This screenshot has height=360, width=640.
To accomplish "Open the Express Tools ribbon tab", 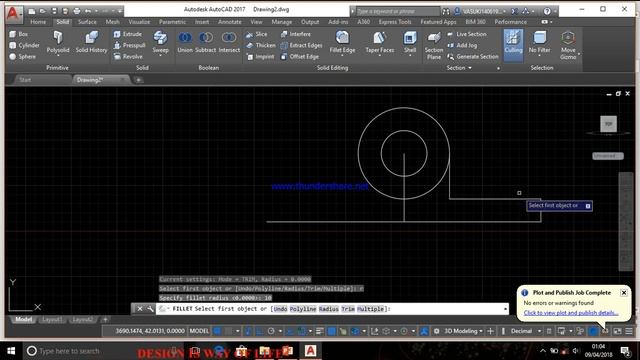I will click(x=395, y=22).
